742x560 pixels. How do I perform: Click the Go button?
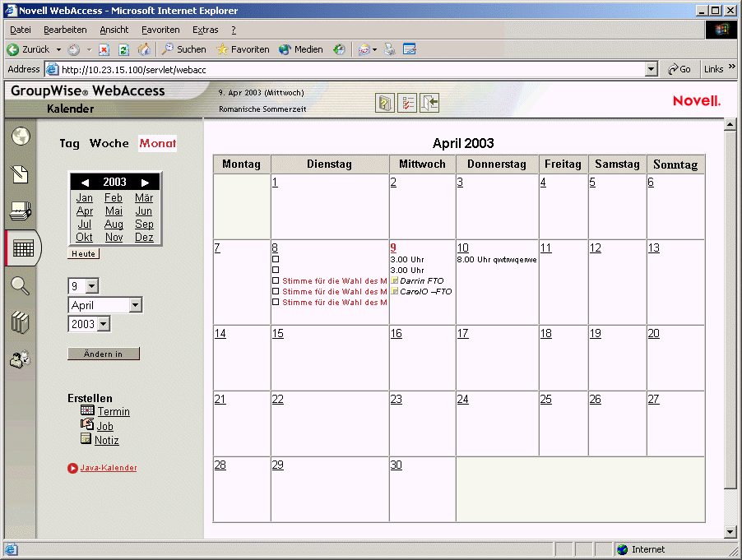click(x=679, y=70)
